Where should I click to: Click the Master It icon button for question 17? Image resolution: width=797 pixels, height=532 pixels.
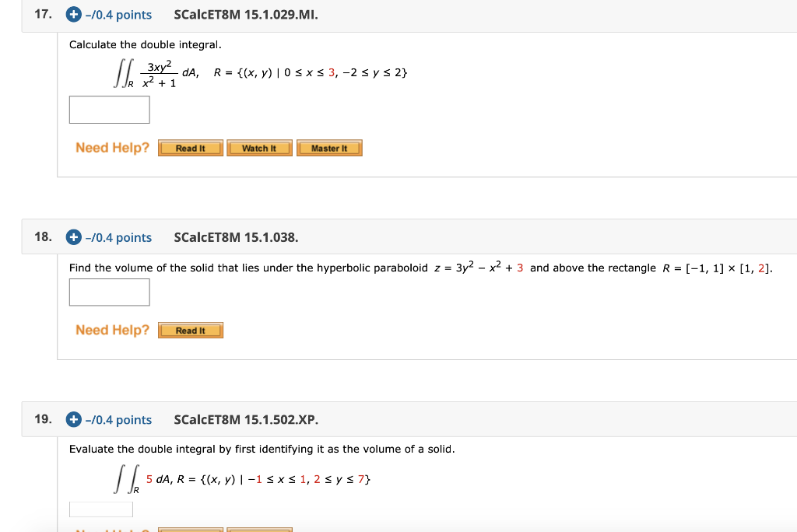pos(329,148)
